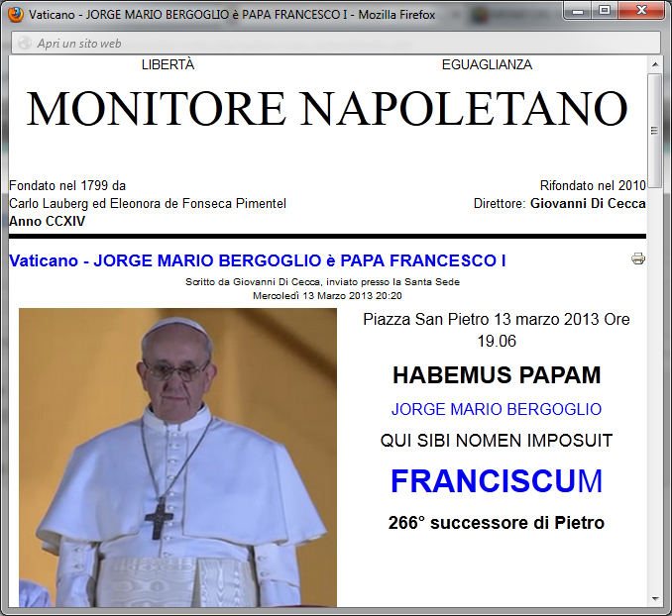Click the large FRANCISCUM blue text
Viewport: 672px width, 616px height.
497,481
